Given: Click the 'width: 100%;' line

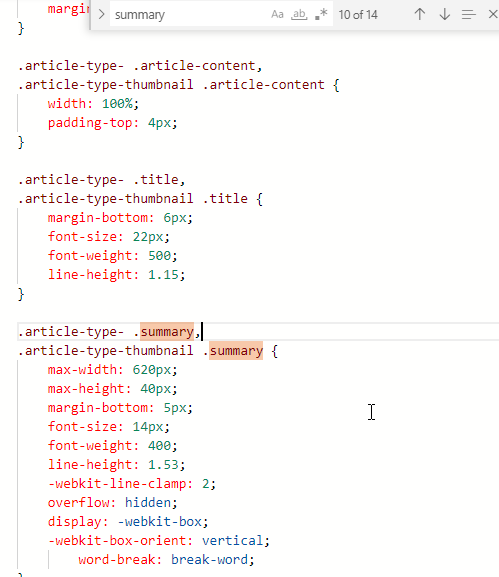Looking at the screenshot, I should pos(93,104).
